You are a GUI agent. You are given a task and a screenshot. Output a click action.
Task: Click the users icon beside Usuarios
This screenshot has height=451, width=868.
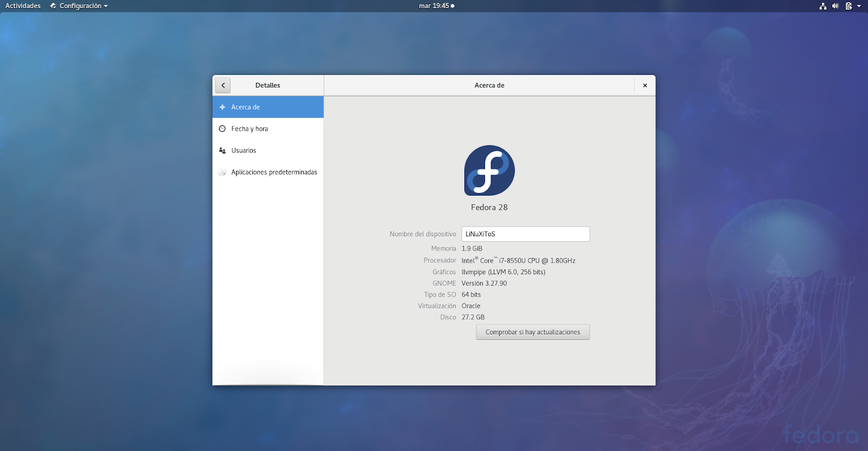(x=222, y=151)
